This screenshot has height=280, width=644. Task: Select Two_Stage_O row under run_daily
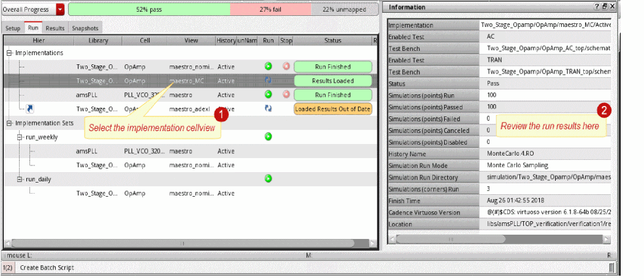[x=190, y=194]
